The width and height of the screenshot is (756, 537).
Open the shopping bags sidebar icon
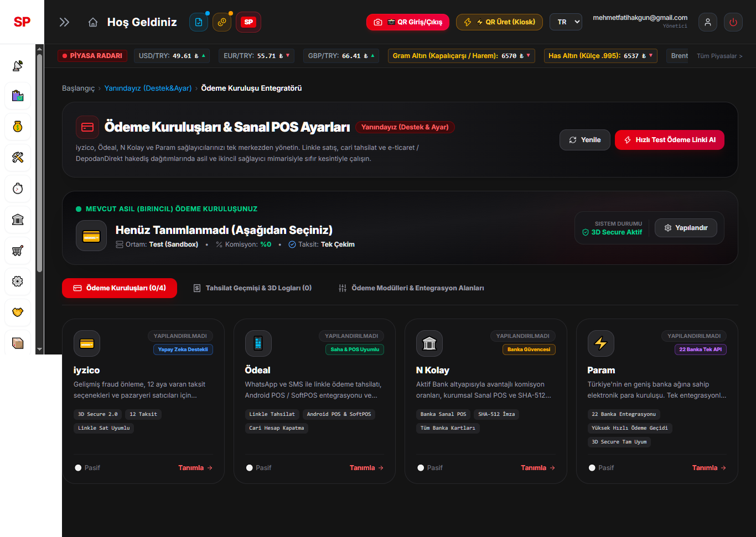pos(18,96)
